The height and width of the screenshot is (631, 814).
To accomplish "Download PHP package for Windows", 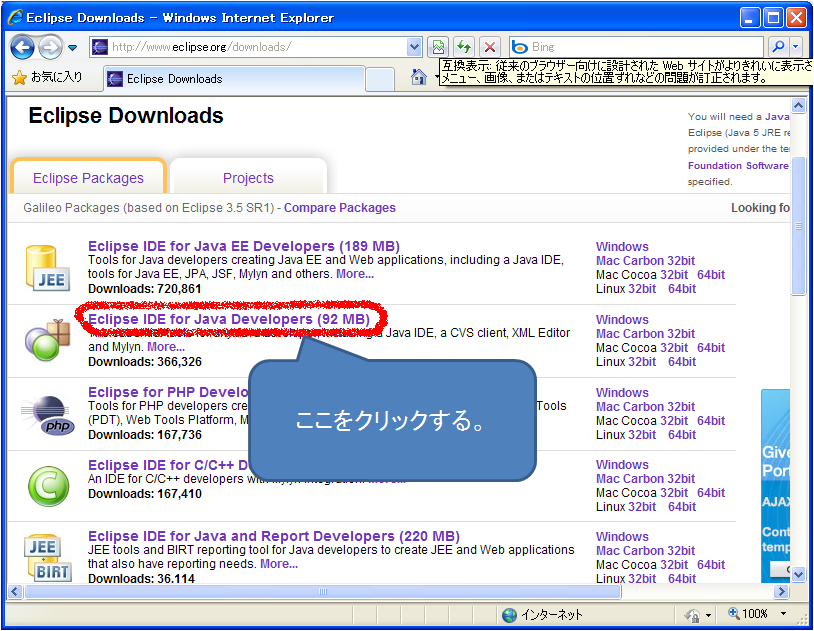I will coord(622,393).
